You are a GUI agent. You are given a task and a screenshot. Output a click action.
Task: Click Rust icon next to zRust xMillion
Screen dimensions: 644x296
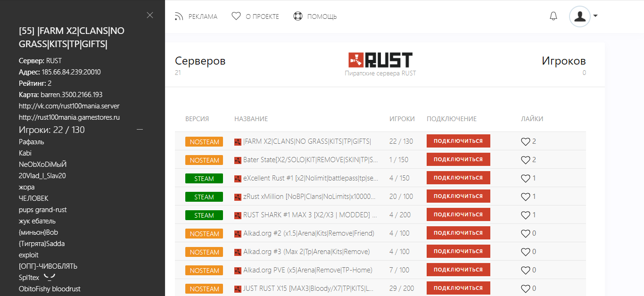point(238,197)
